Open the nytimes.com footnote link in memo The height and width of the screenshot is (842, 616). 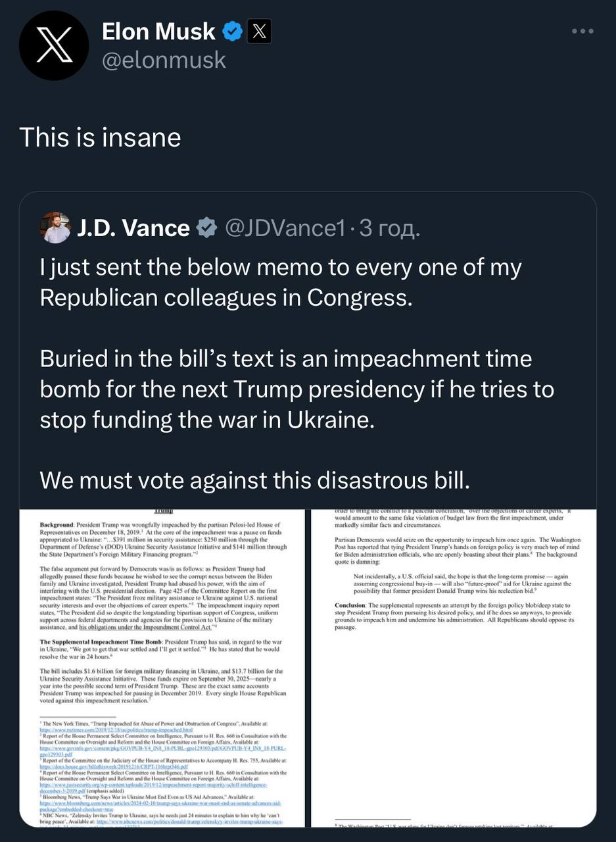coord(107,730)
